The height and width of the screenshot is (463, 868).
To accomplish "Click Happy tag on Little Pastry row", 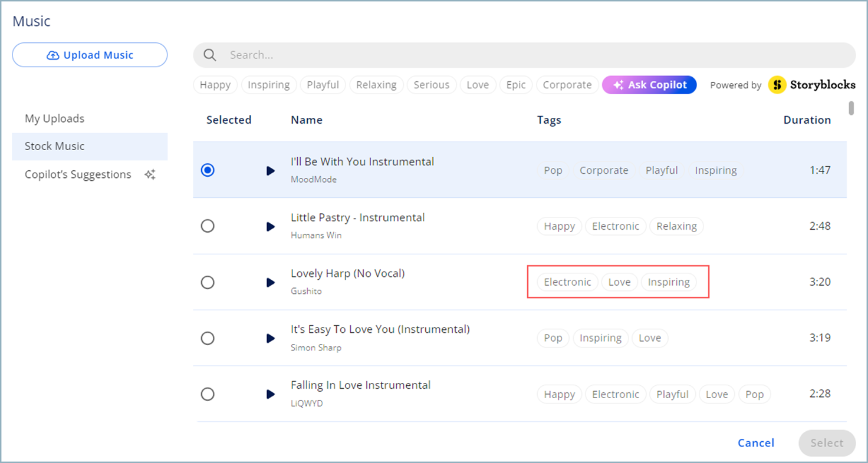I will coord(560,226).
